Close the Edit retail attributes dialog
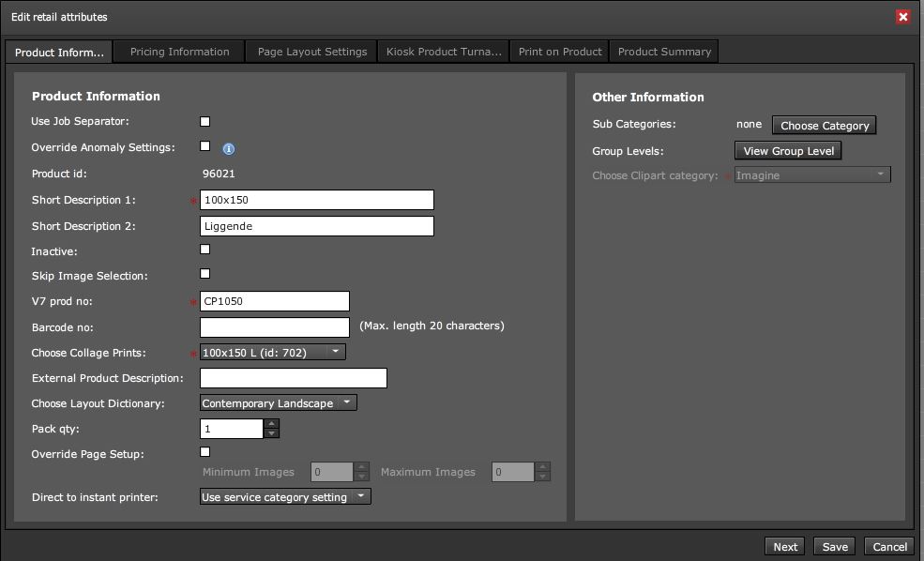 tap(902, 17)
